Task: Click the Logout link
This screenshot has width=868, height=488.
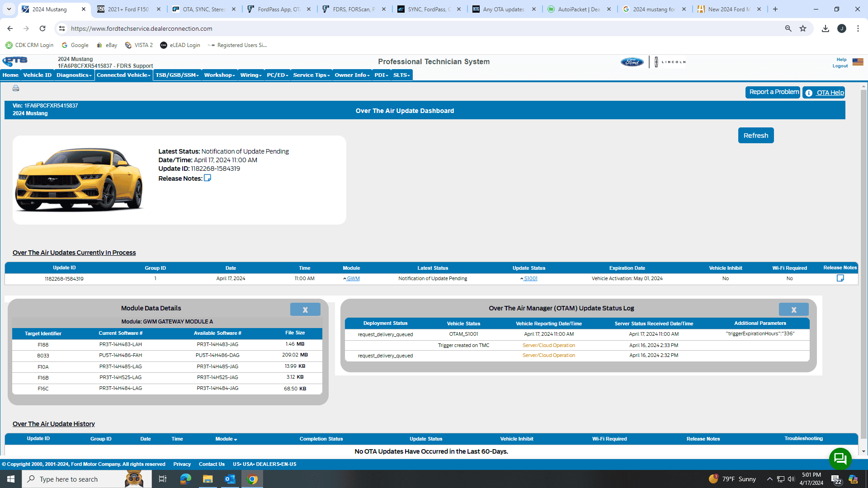Action: (x=840, y=66)
